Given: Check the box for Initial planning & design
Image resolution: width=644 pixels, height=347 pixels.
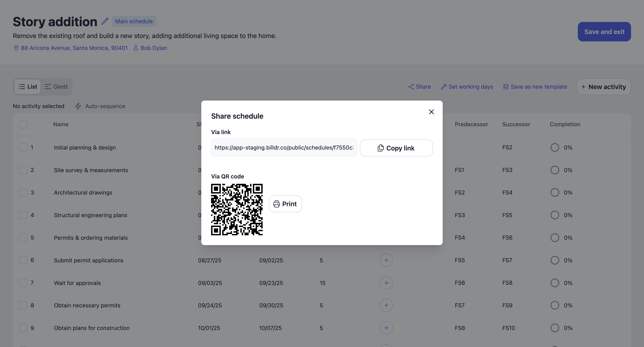Looking at the screenshot, I should [23, 147].
